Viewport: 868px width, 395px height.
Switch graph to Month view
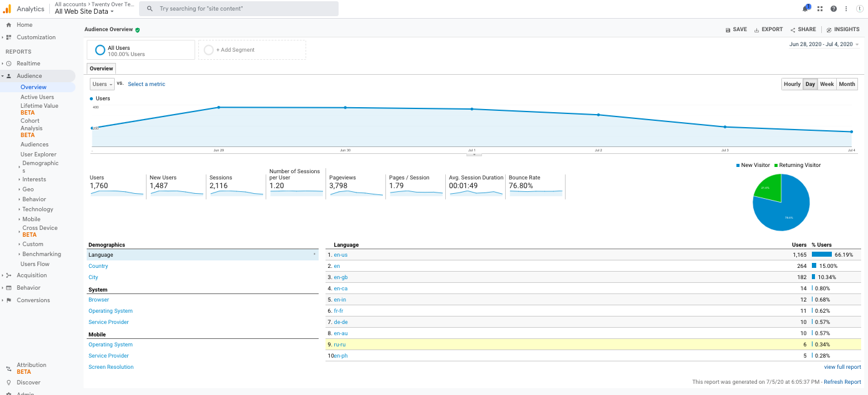(847, 84)
